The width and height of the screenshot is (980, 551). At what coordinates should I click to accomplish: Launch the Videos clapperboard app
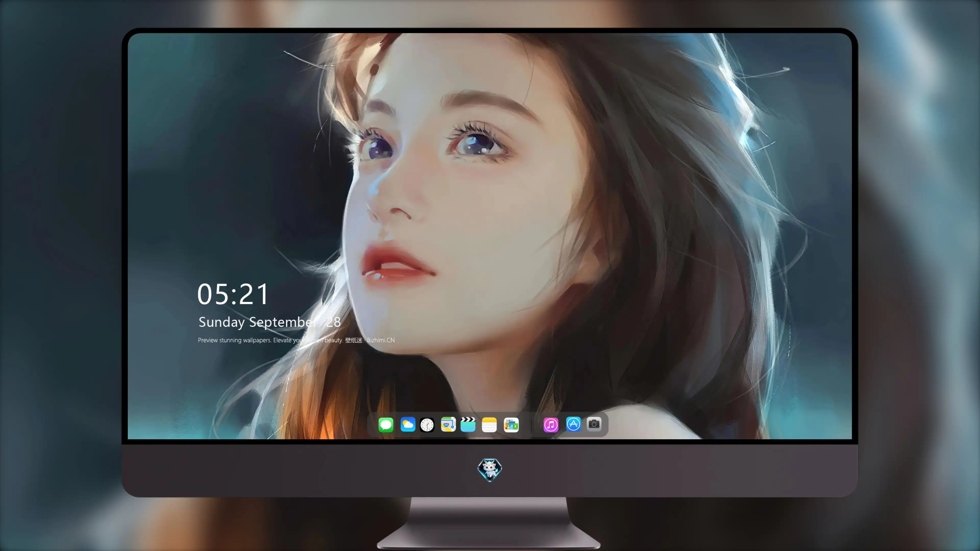(468, 424)
